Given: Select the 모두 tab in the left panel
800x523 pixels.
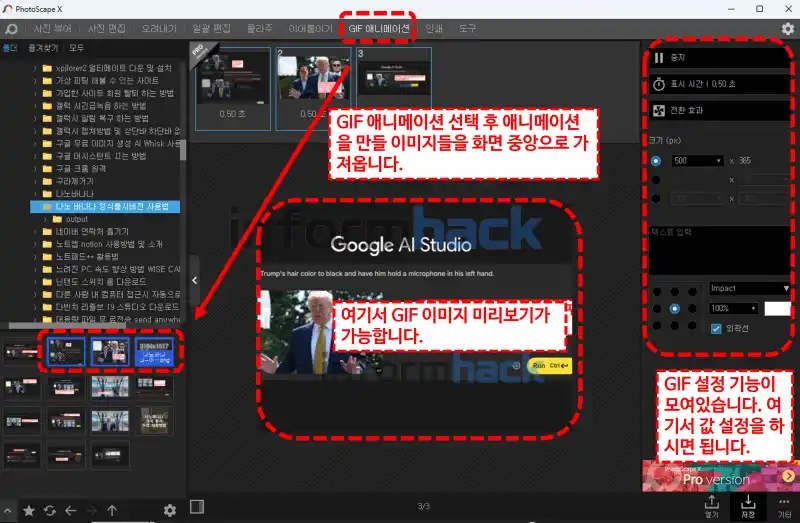Looking at the screenshot, I should pyautogui.click(x=77, y=48).
